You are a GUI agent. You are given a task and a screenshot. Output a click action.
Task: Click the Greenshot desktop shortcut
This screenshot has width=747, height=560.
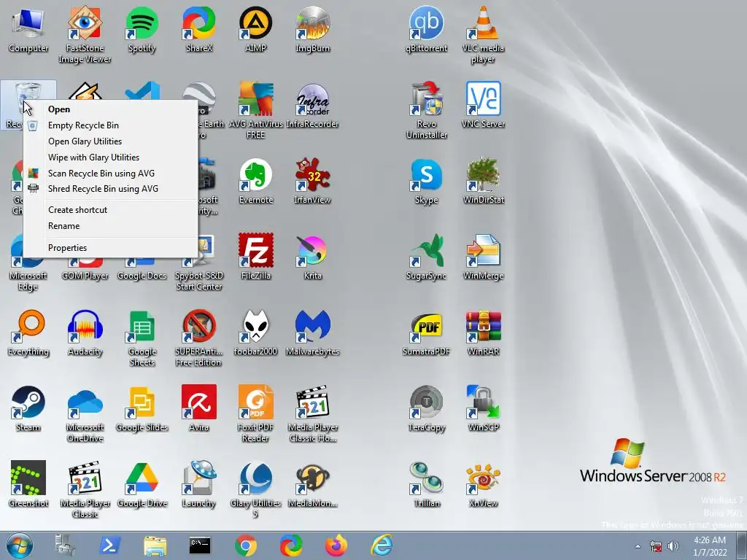pyautogui.click(x=28, y=485)
